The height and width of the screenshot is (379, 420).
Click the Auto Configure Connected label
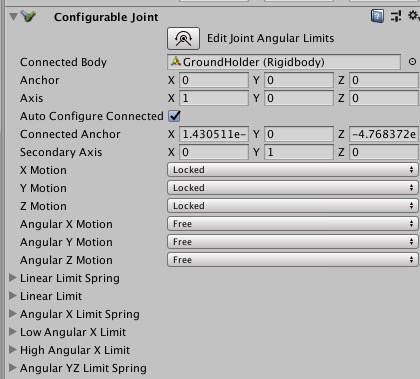[x=92, y=116]
